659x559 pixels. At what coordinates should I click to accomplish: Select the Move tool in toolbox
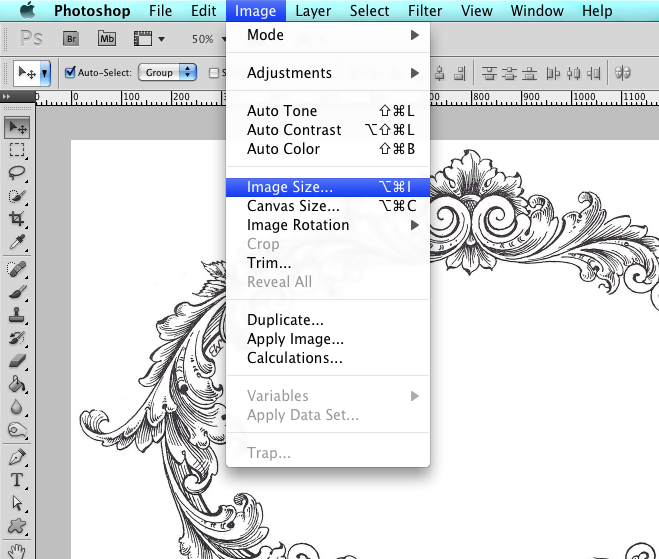17,127
